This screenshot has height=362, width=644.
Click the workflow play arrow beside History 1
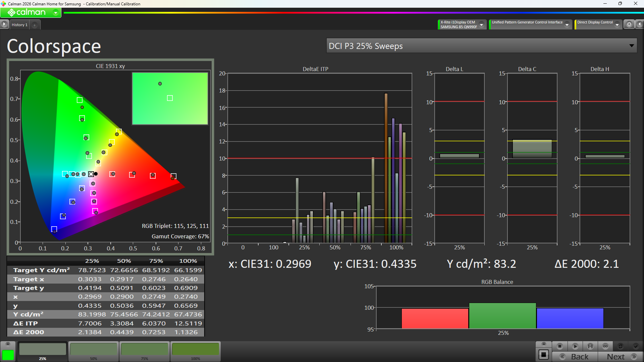(x=4, y=24)
